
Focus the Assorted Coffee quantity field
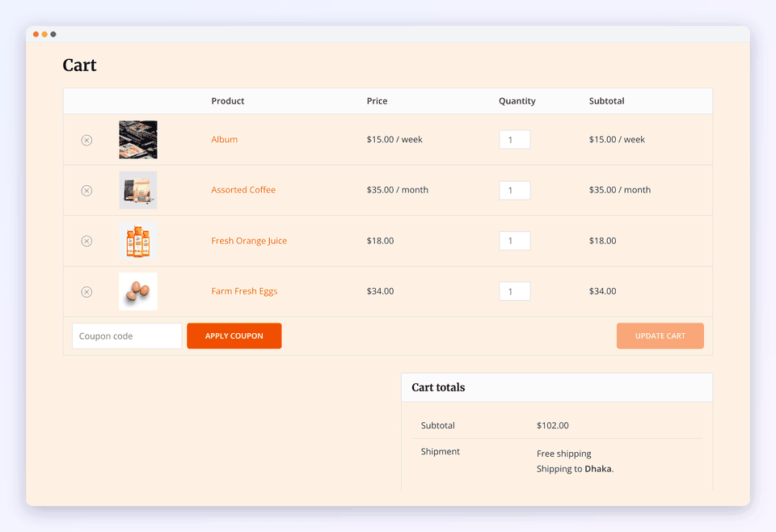515,190
